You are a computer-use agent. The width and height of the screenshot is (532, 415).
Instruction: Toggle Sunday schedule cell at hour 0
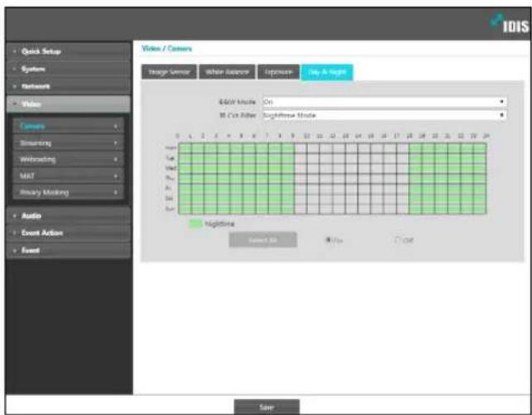185,209
